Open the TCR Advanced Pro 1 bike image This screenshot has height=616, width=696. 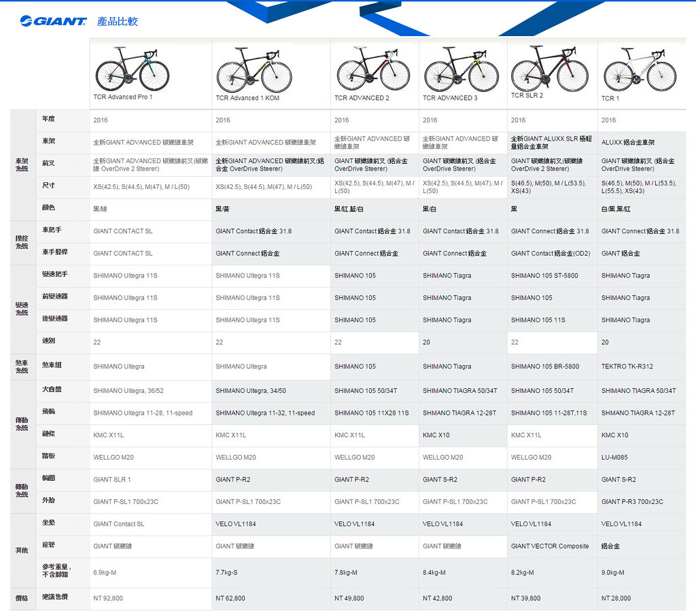(x=133, y=69)
